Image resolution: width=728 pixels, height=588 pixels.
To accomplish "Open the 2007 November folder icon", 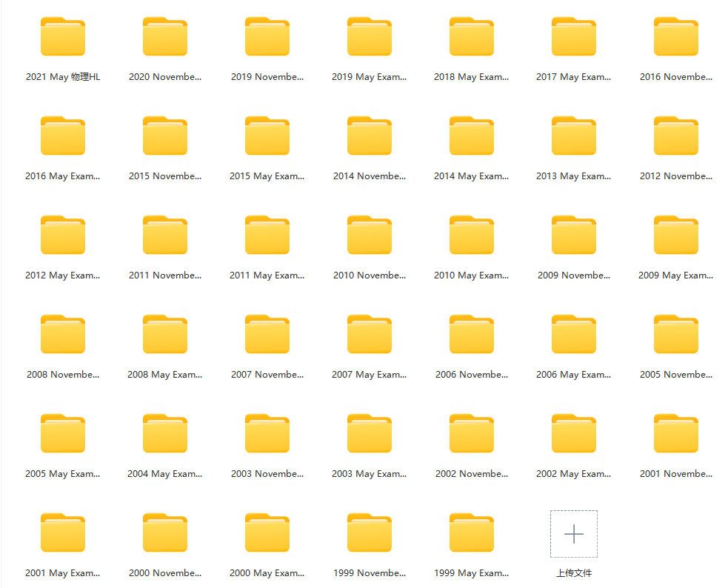I will click(x=267, y=334).
